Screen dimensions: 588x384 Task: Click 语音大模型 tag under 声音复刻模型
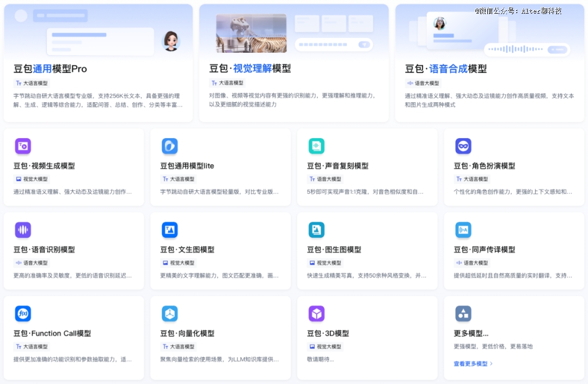click(x=325, y=179)
